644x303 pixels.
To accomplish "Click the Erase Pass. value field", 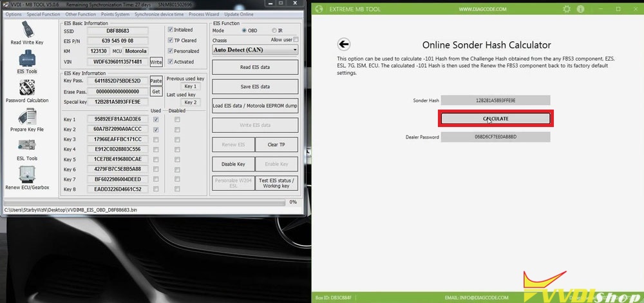I will tap(118, 92).
